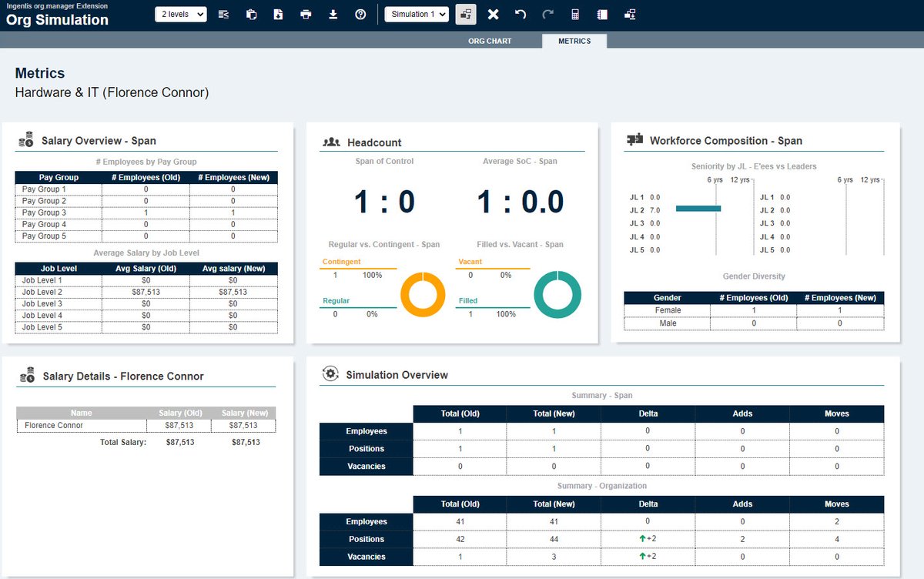Click the orange Contingent donut chart
This screenshot has height=579, width=924.
423,294
